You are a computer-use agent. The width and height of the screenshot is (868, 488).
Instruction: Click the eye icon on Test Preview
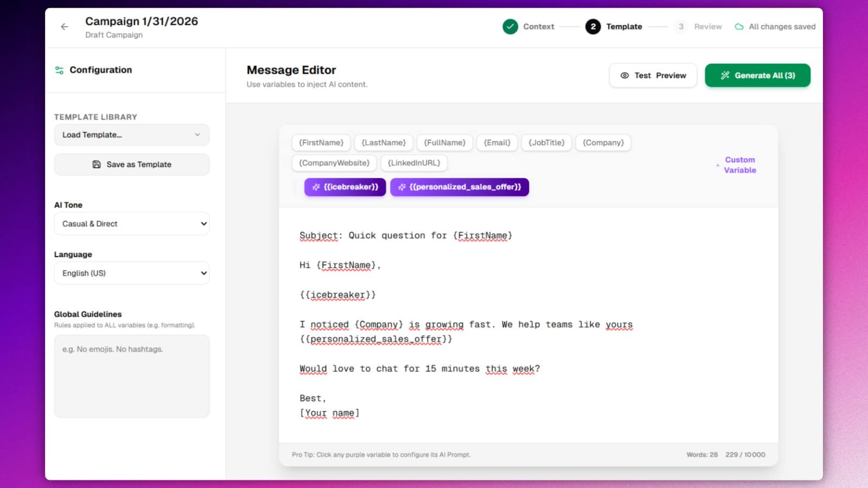[x=625, y=75]
